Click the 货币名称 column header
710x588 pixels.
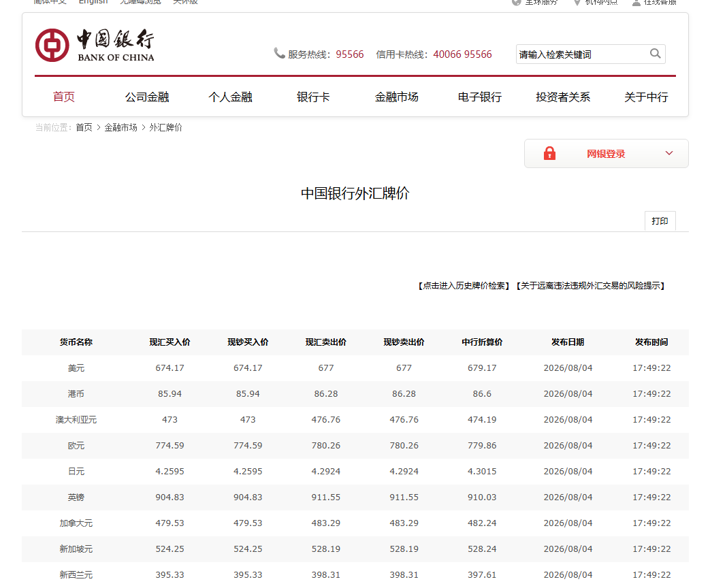pos(76,342)
